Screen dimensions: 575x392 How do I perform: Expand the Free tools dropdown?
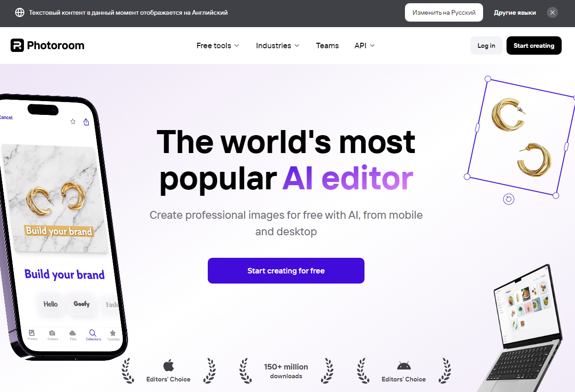[218, 45]
